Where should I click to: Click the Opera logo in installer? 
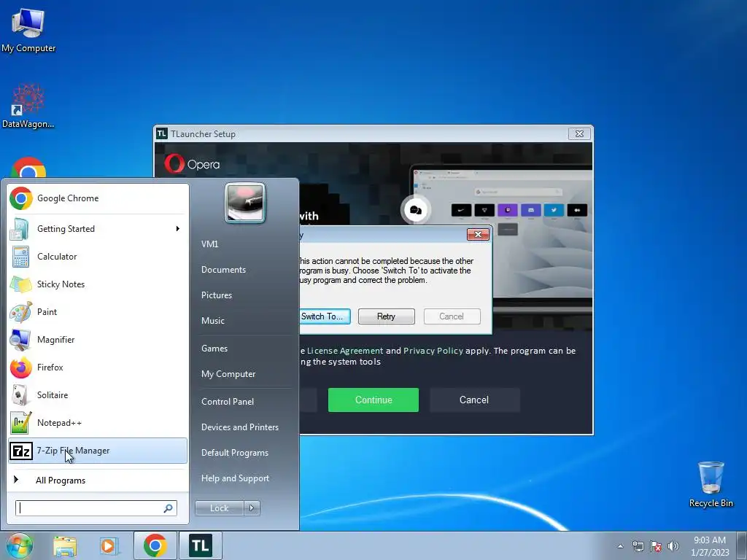click(x=192, y=164)
